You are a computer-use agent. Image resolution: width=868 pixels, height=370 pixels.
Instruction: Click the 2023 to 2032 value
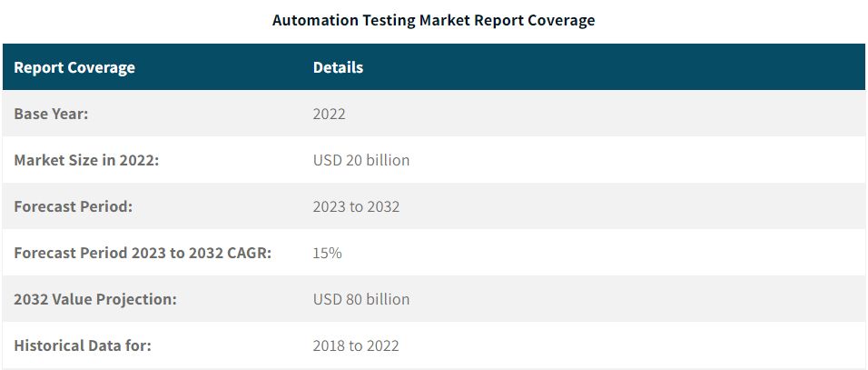[x=356, y=206]
